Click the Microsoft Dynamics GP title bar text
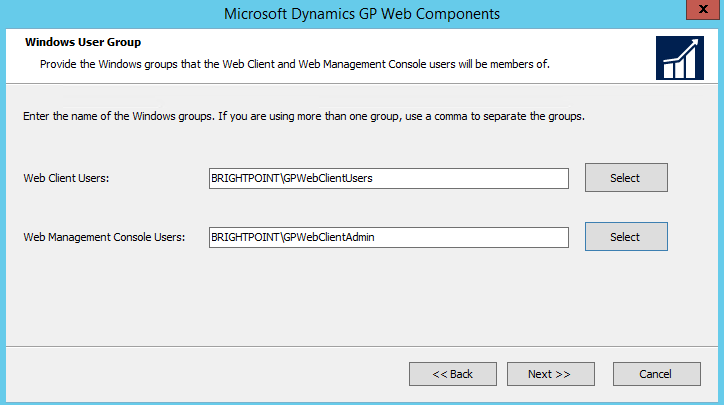The height and width of the screenshot is (405, 724). [x=362, y=13]
